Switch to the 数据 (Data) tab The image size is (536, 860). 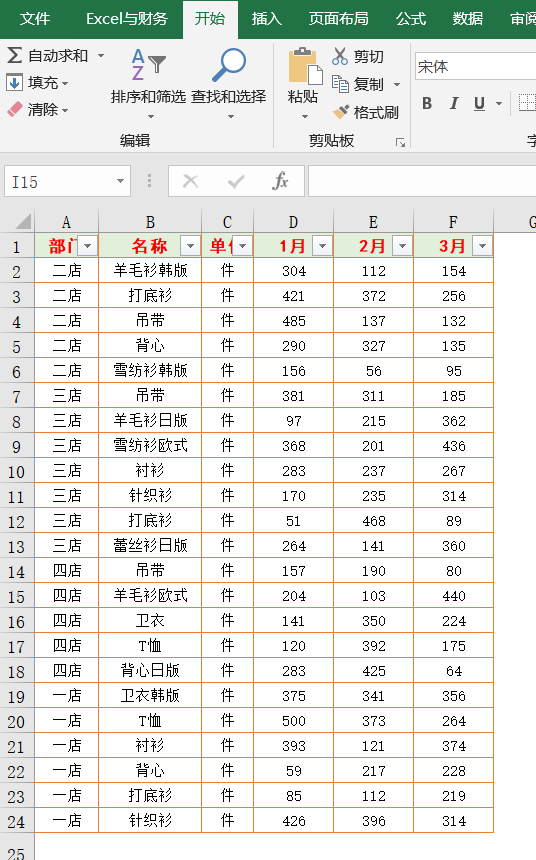pos(468,19)
